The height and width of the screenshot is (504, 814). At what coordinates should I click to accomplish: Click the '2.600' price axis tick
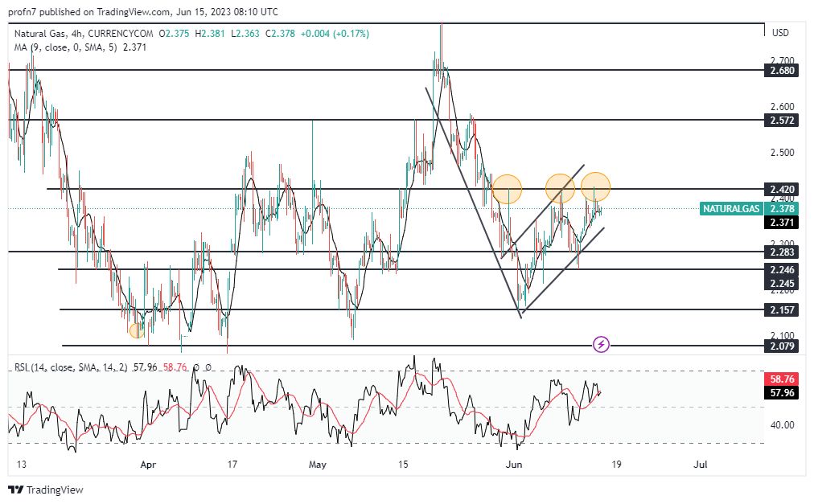click(783, 106)
